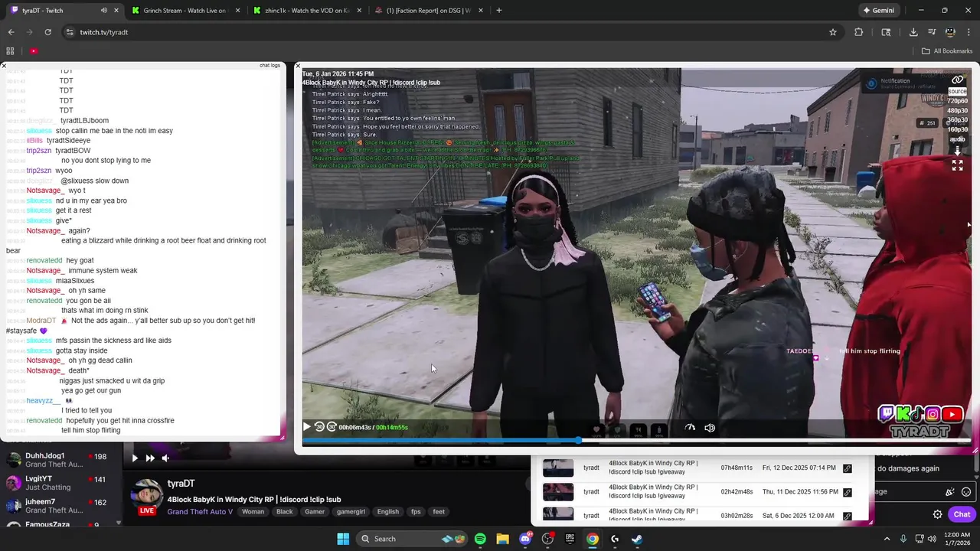Open the VOD playback speed gauge
This screenshot has width=980, height=551.
point(690,428)
